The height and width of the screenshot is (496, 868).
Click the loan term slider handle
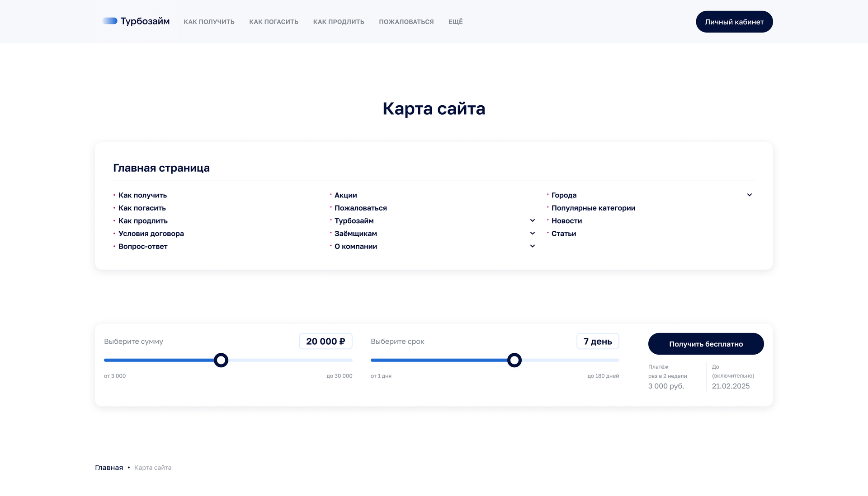point(514,360)
